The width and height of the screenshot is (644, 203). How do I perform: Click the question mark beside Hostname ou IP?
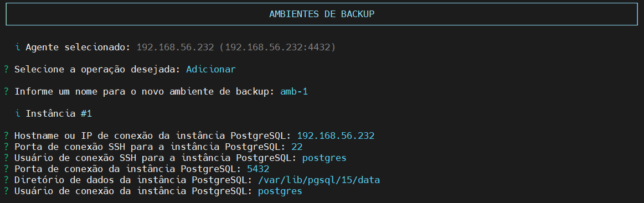7,136
